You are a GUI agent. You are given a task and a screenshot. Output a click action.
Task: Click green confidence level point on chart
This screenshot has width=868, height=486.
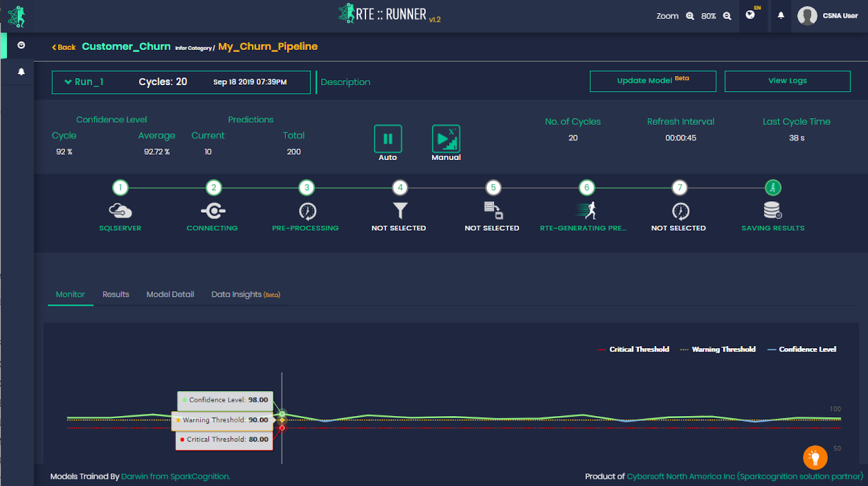[x=282, y=414]
